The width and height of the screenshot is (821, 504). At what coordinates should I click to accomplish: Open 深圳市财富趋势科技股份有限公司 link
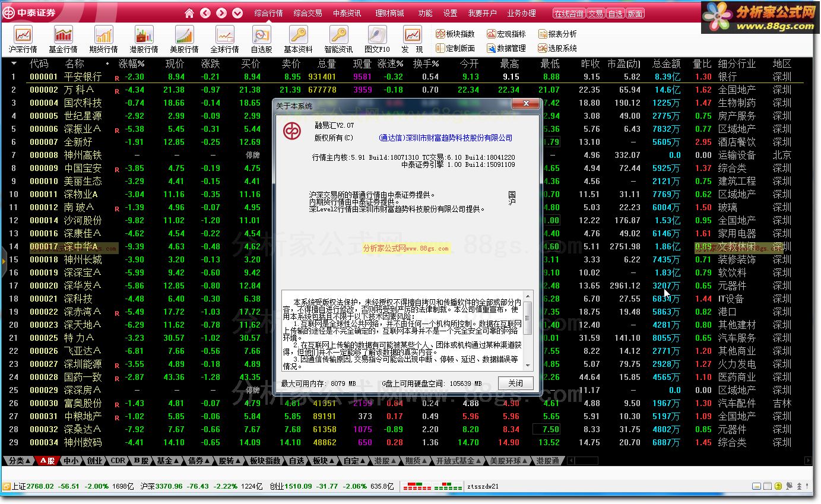tap(446, 138)
